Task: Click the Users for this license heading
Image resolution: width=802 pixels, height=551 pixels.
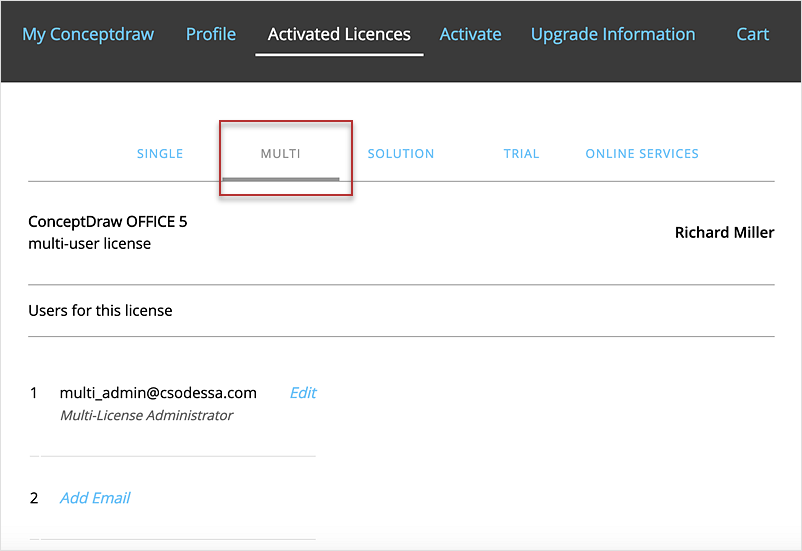Action: coord(100,311)
